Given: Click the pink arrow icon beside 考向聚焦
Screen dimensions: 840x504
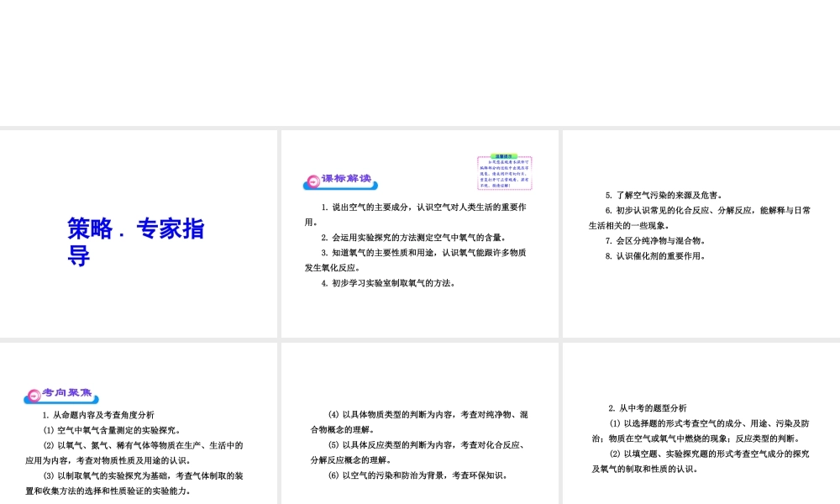Looking at the screenshot, I should click(x=34, y=396).
